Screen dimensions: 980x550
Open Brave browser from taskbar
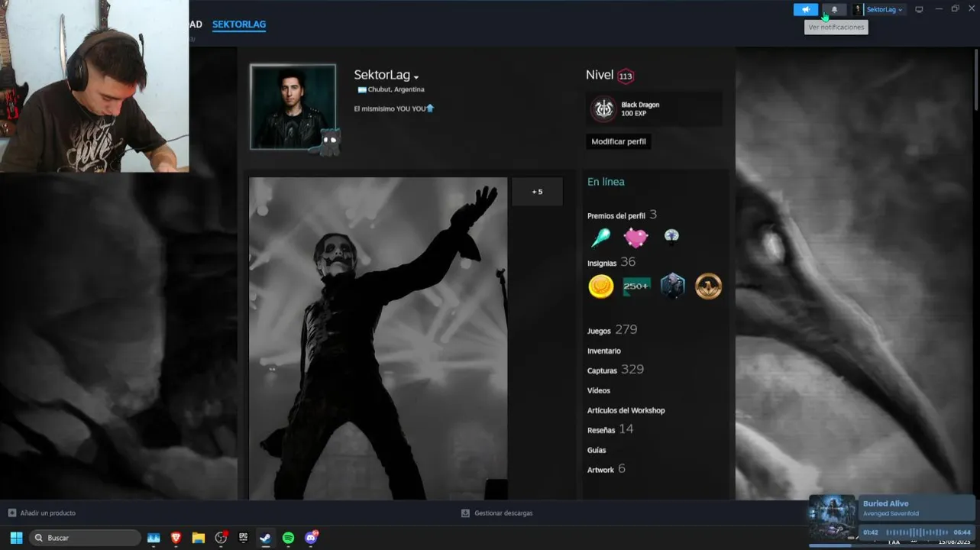[x=176, y=538]
